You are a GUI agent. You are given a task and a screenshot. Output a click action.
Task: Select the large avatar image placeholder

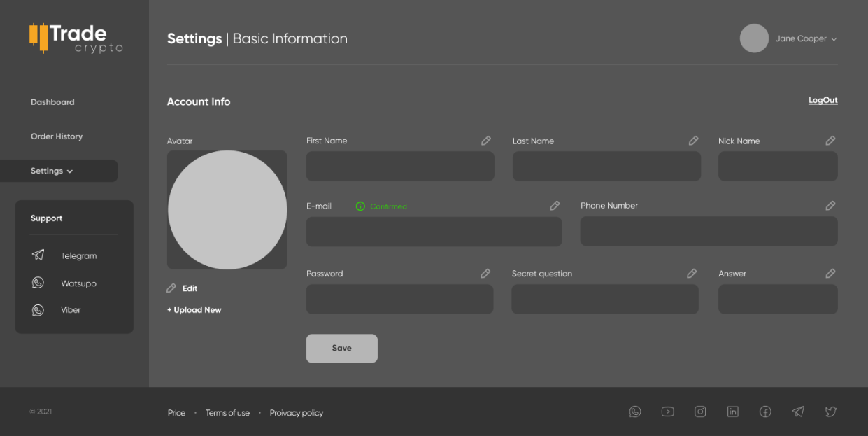[x=227, y=210]
